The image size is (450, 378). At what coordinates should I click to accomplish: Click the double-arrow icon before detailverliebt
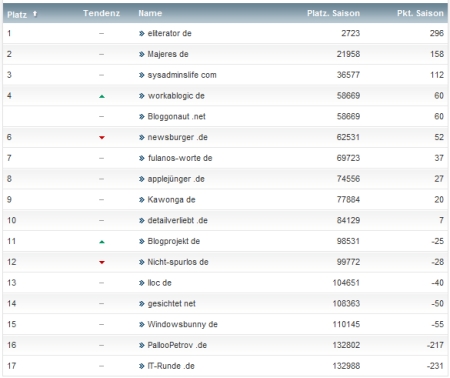click(x=142, y=220)
